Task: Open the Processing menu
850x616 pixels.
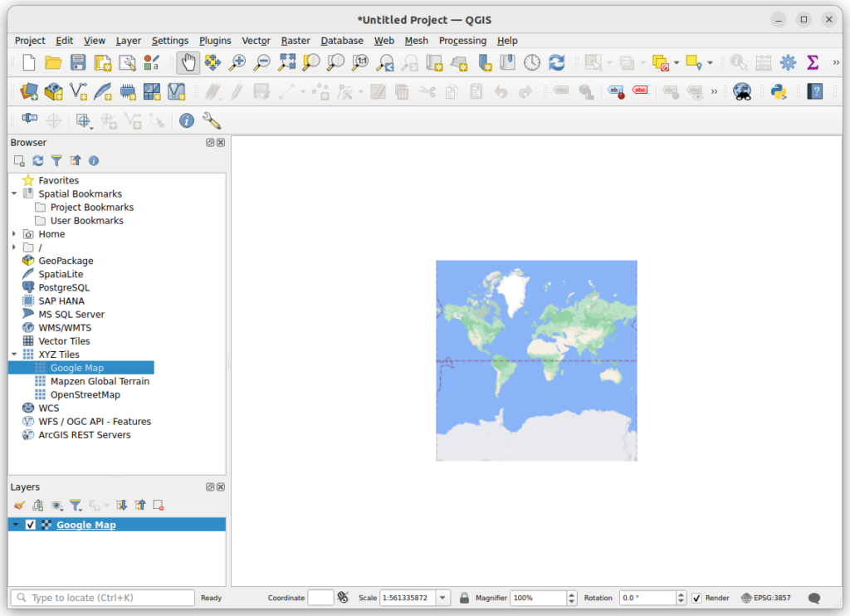Action: 462,40
